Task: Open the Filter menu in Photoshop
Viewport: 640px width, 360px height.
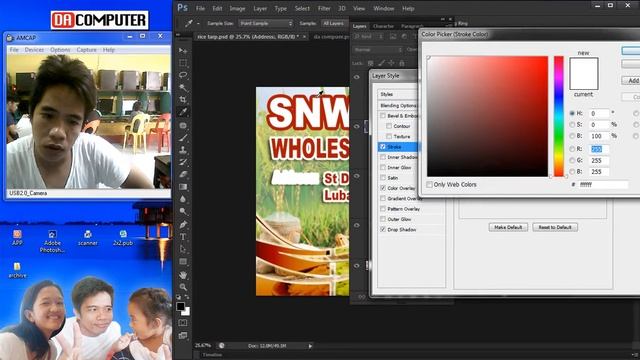Action: [324, 8]
